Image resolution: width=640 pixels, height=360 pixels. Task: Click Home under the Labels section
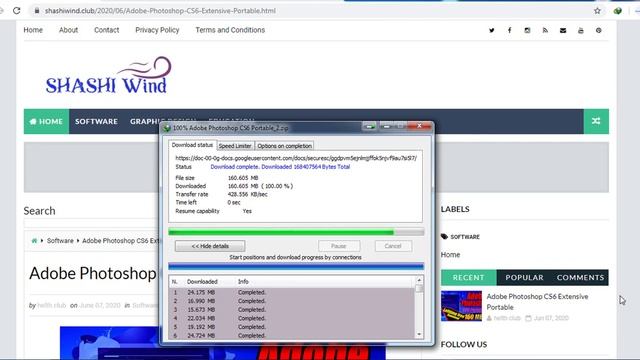450,255
